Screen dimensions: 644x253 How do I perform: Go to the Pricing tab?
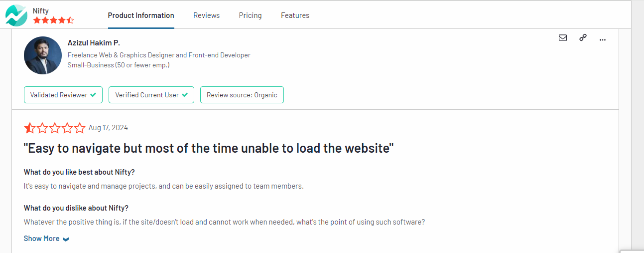250,15
